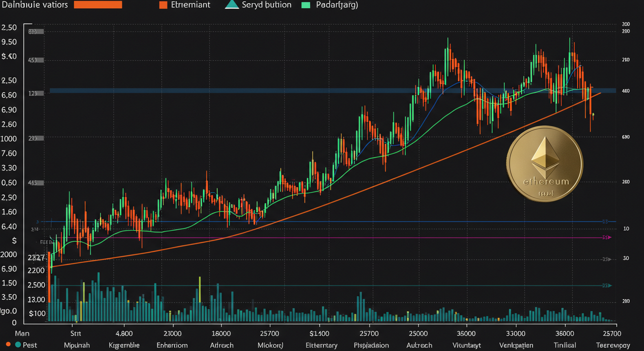Select the Teerevnpoy bottom label

point(613,345)
